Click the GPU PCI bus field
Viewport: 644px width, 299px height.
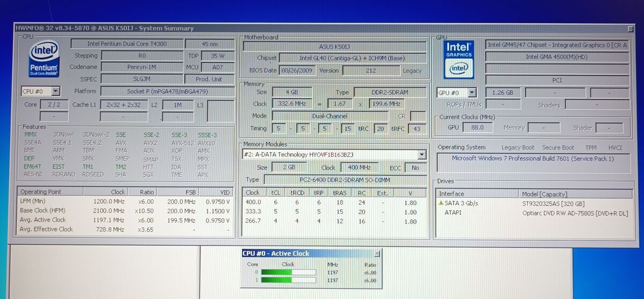tap(558, 80)
